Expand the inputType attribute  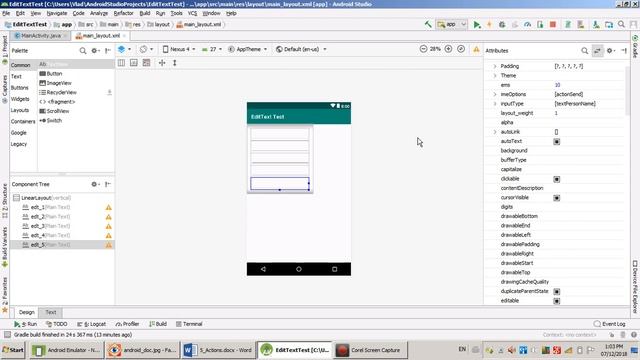(x=495, y=104)
